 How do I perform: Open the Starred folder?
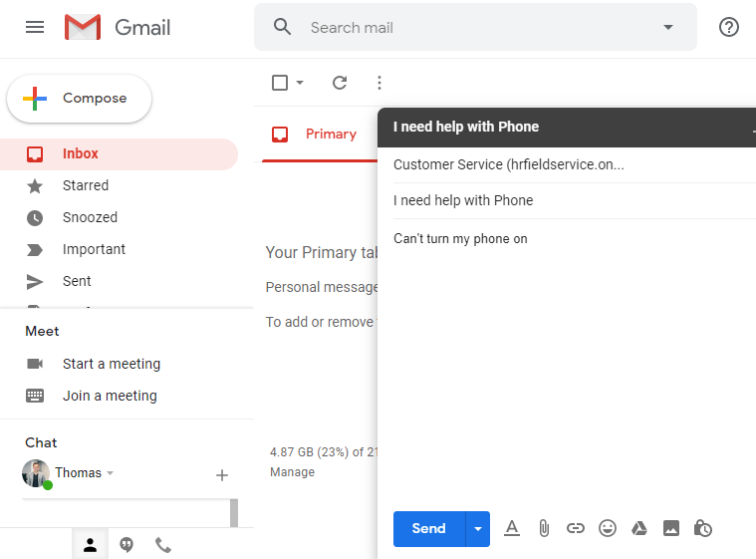[x=86, y=185]
